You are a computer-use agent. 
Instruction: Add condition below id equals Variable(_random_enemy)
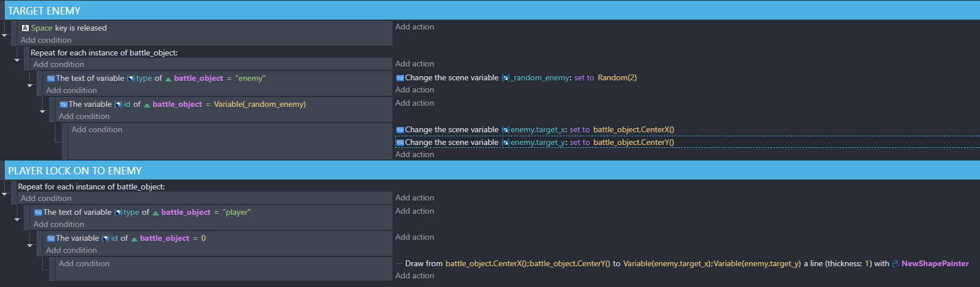coord(84,116)
